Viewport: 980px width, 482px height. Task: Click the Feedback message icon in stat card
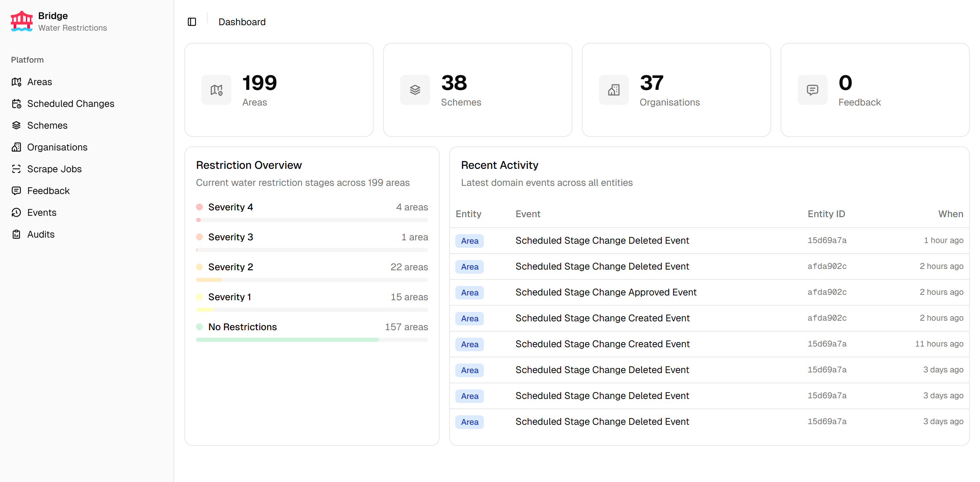812,90
